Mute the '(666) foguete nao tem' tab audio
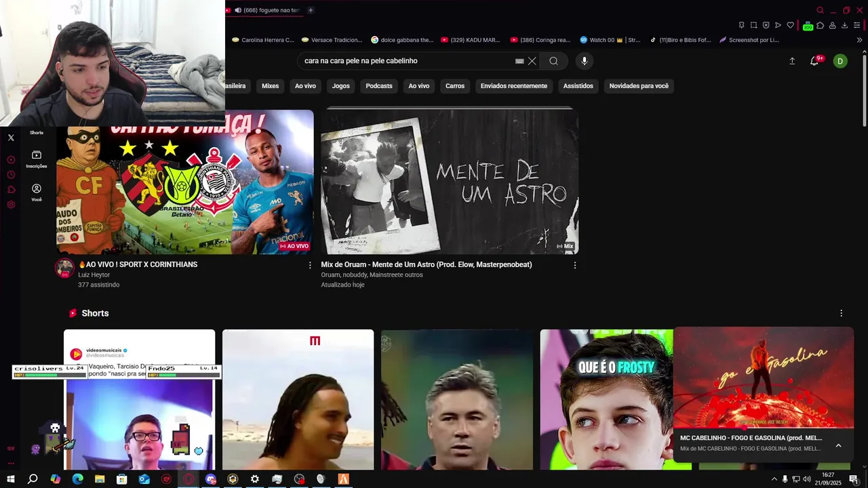Screen dimensions: 868x488 pos(237,10)
